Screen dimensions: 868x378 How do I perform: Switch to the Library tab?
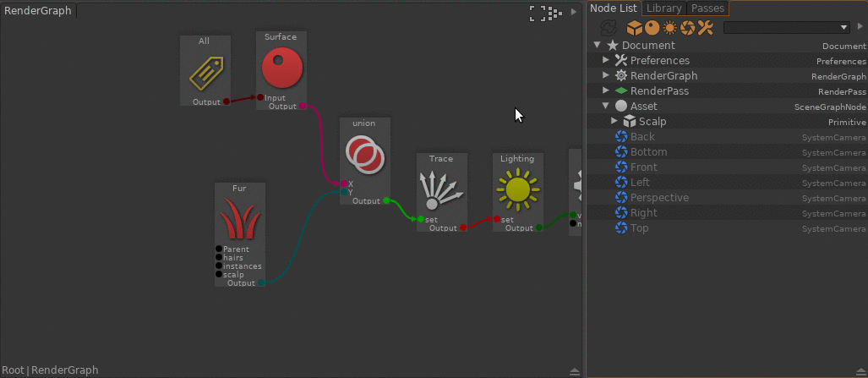click(x=663, y=8)
